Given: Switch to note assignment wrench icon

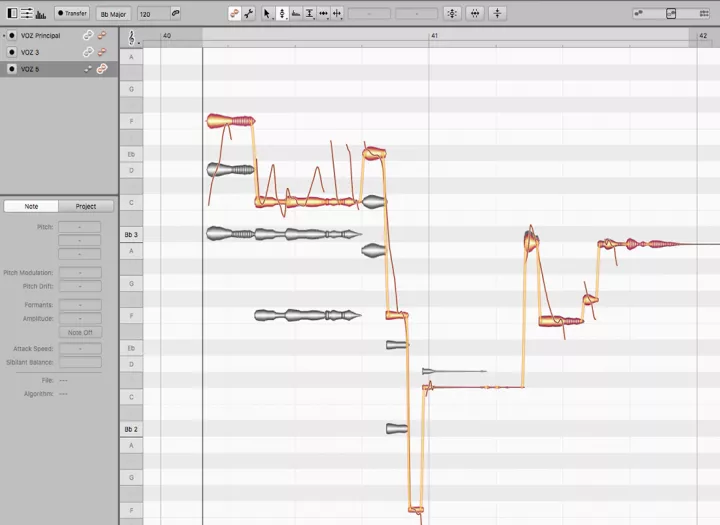Looking at the screenshot, I should 249,13.
